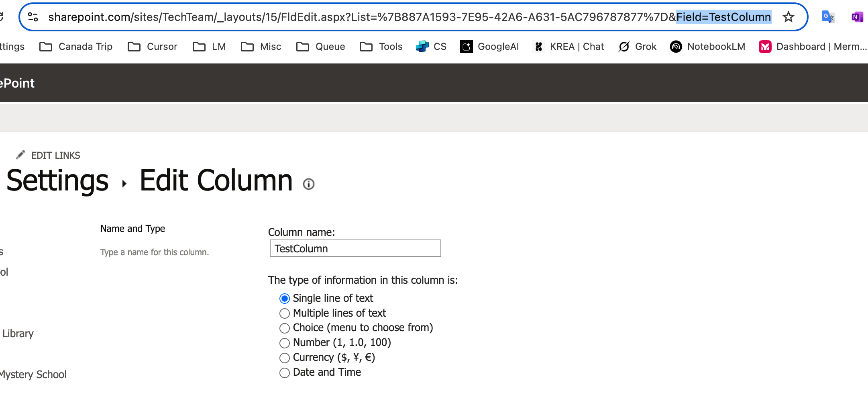
Task: Open the NotebookLM bookmark
Action: 707,47
